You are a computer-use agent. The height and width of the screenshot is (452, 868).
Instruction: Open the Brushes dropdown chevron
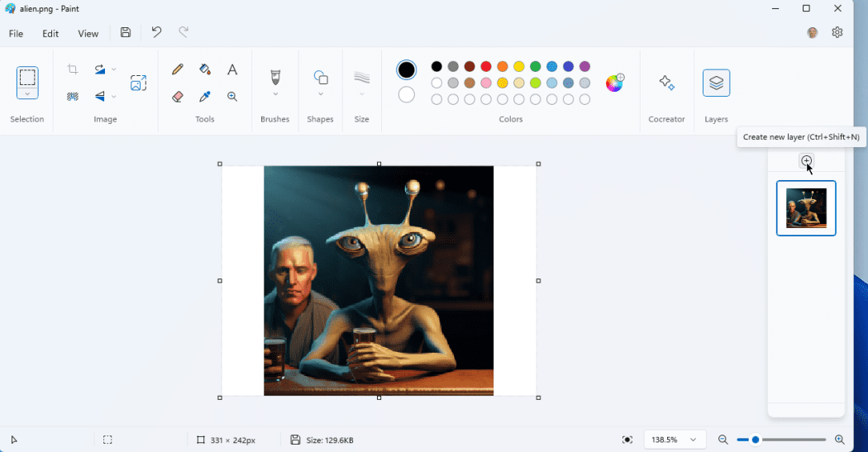pos(275,94)
